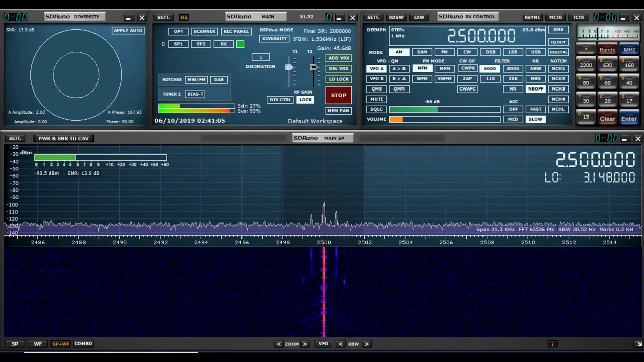Screen dimensions: 644x362
Task: Switch to the SP display tab
Action: pos(15,344)
